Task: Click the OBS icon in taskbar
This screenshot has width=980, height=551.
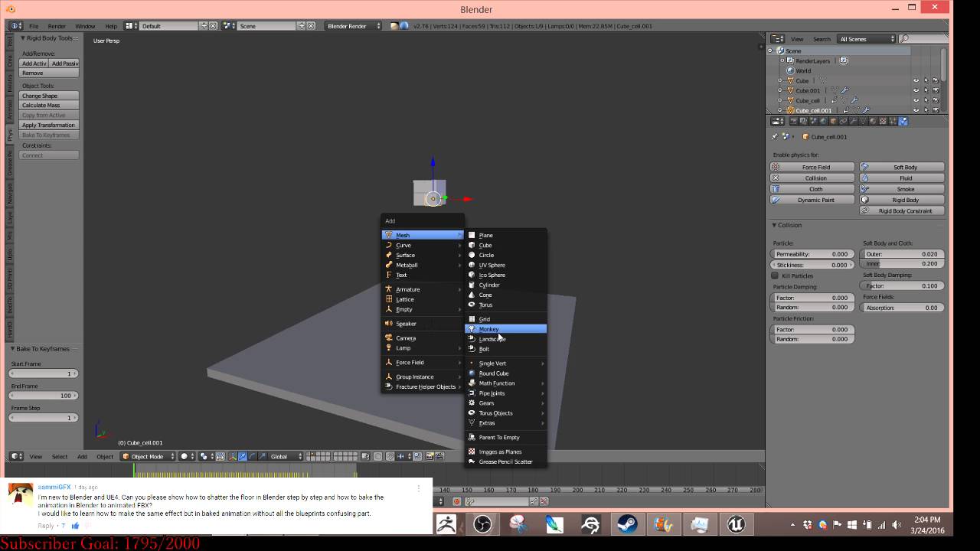Action: point(482,524)
